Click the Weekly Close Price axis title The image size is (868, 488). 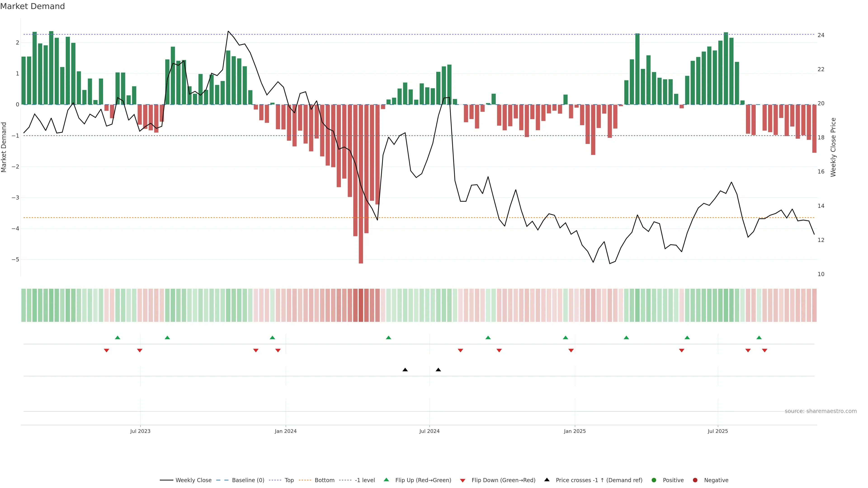(833, 147)
